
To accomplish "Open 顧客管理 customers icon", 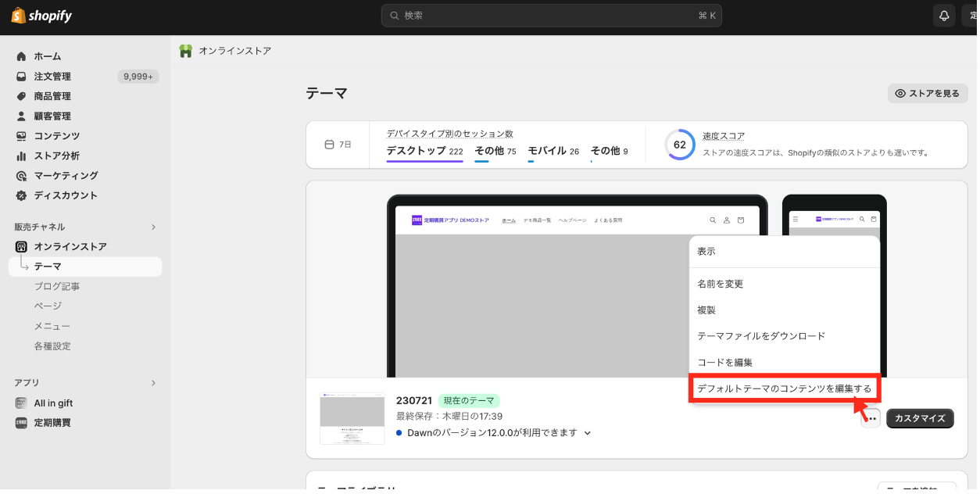I will (21, 116).
